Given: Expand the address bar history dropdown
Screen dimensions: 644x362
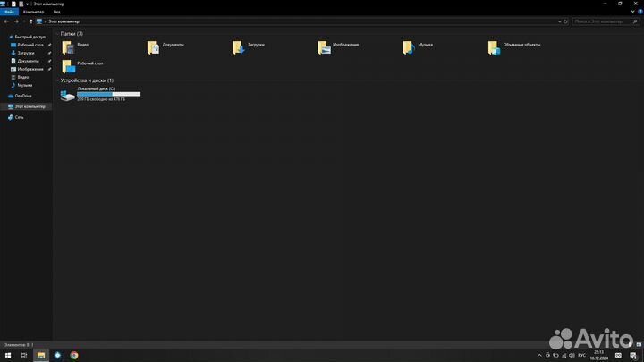Looking at the screenshot, I should click(x=559, y=21).
